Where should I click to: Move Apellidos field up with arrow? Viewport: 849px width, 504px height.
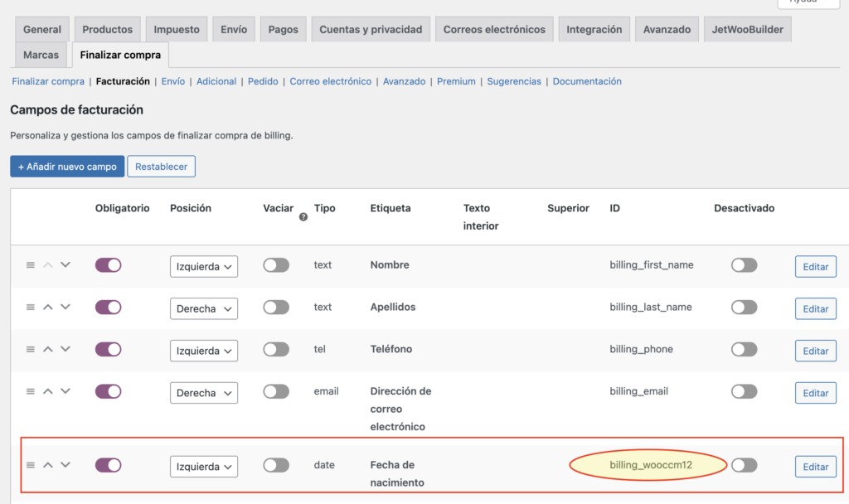click(48, 307)
